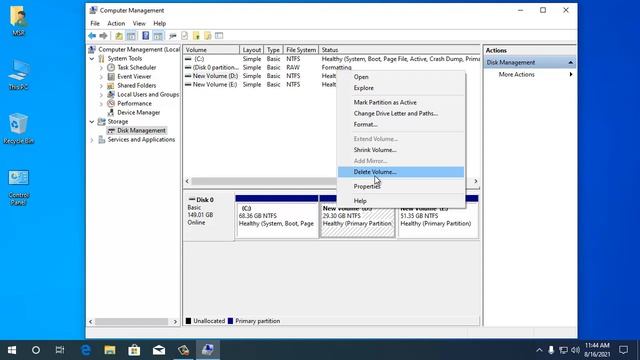Viewport: 640px width, 360px height.
Task: Click the Computer Management taskbar icon
Action: [208, 350]
